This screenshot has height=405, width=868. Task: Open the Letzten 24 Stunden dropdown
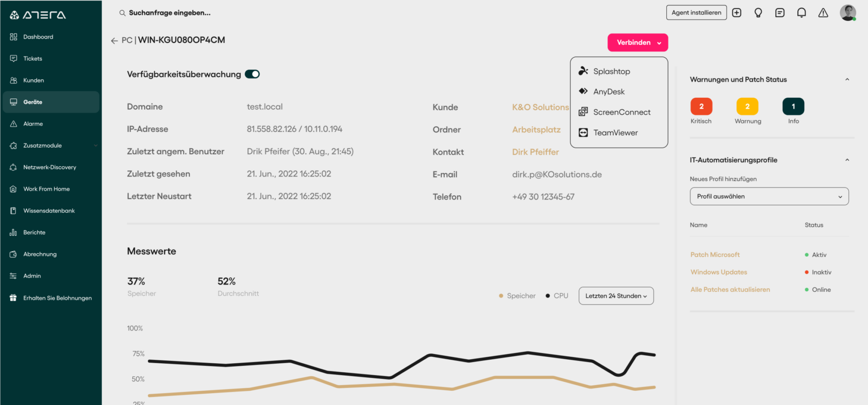click(616, 295)
